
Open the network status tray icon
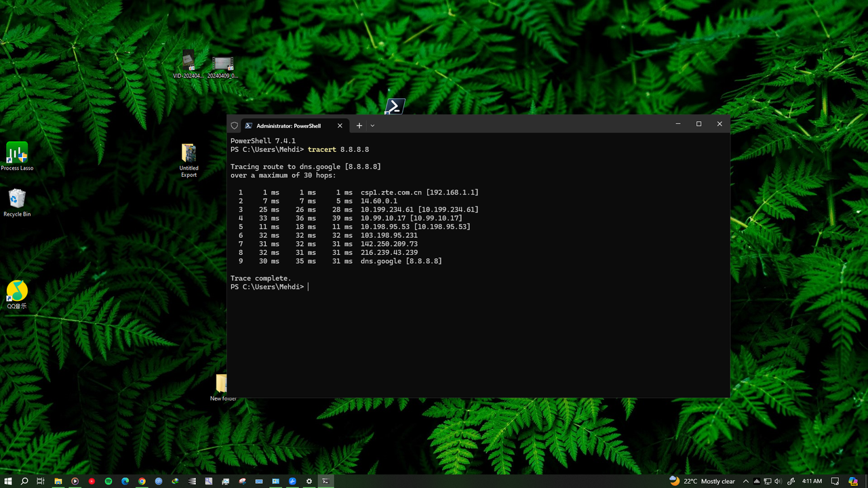coord(768,481)
